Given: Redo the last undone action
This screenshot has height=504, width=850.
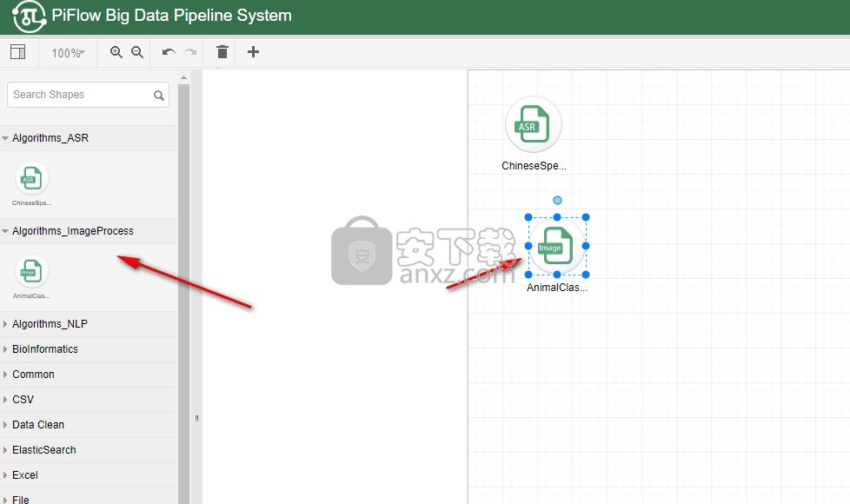Looking at the screenshot, I should pos(189,52).
